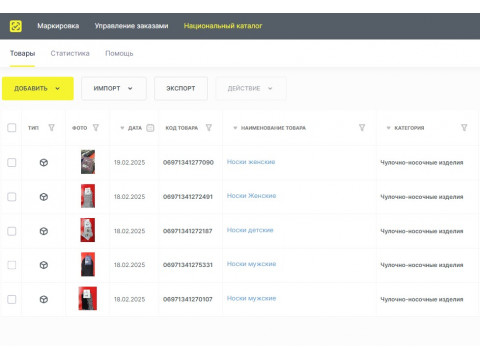The height and width of the screenshot is (360, 480).
Task: Open photo thumbnail for Носки детские
Action: pos(88,230)
